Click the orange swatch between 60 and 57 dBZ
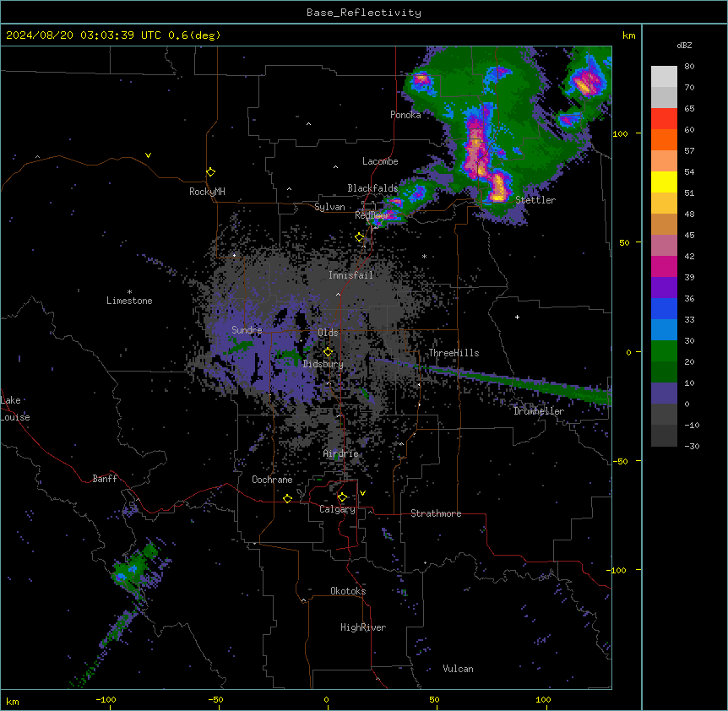728x711 pixels. pyautogui.click(x=664, y=139)
